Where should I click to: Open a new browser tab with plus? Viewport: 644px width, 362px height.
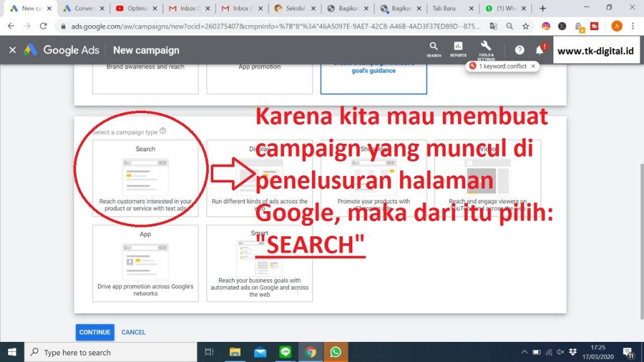pyautogui.click(x=543, y=9)
